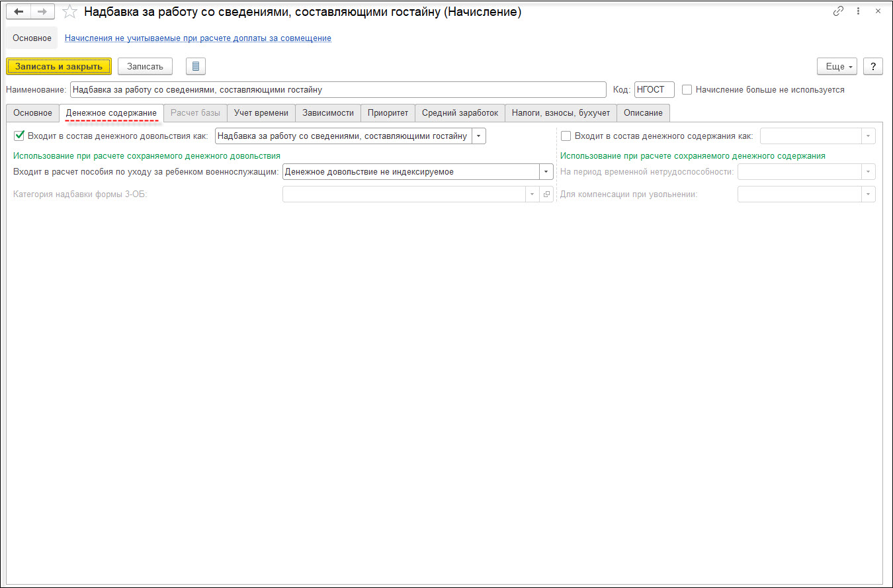This screenshot has width=893, height=588.
Task: Expand the пособия по уходу за ребенком dropdown
Action: (546, 172)
